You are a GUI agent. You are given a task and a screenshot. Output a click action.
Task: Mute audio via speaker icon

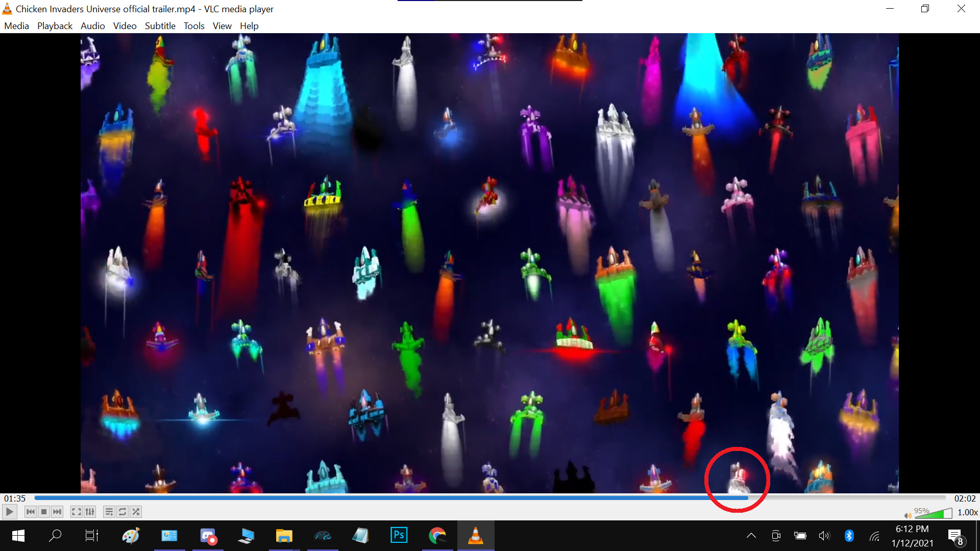[908, 515]
